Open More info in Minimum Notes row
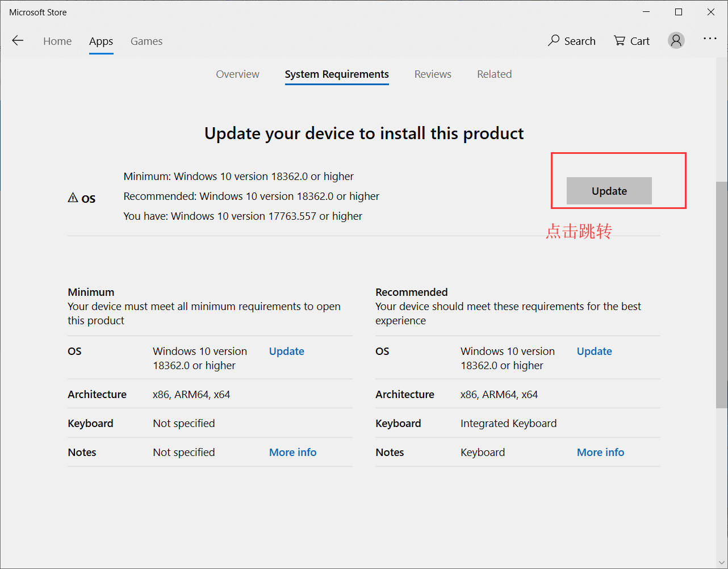The image size is (728, 569). (x=292, y=452)
